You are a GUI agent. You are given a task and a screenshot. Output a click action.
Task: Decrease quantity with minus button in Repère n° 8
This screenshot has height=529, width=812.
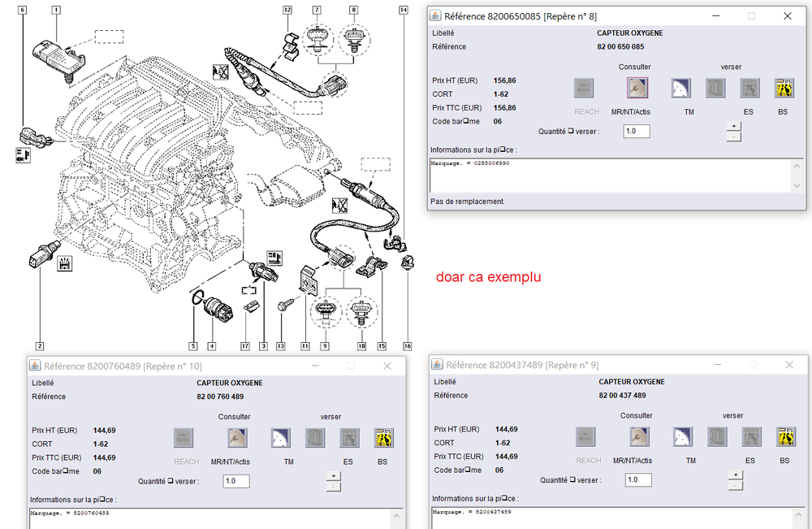pyautogui.click(x=732, y=137)
